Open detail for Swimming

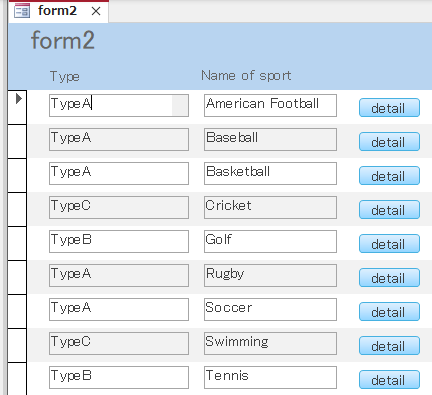[x=389, y=346]
